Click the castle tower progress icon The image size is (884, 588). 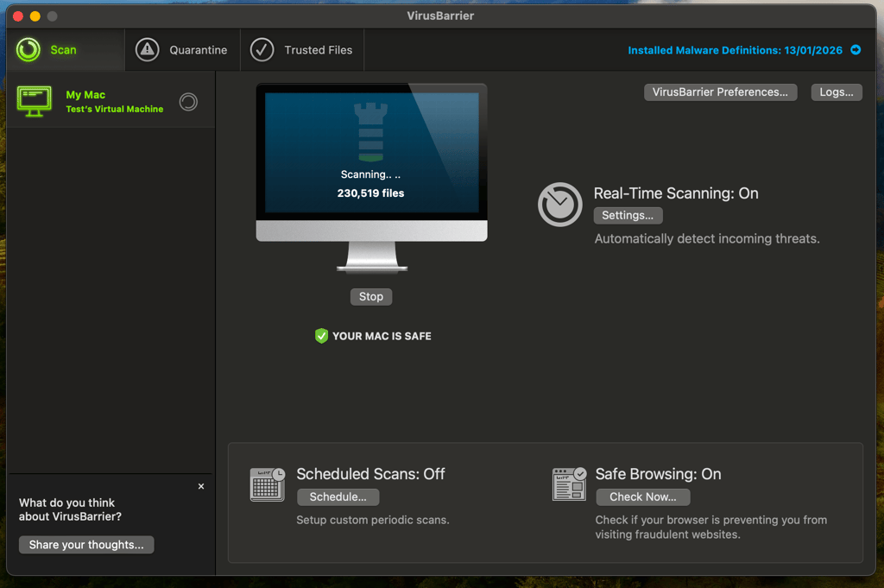[x=370, y=132]
